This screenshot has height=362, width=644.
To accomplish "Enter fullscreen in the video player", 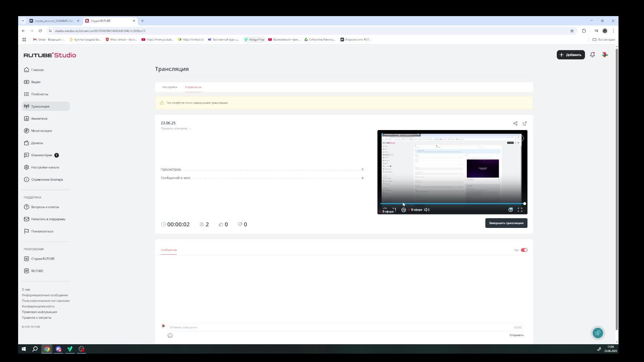I will (x=520, y=210).
